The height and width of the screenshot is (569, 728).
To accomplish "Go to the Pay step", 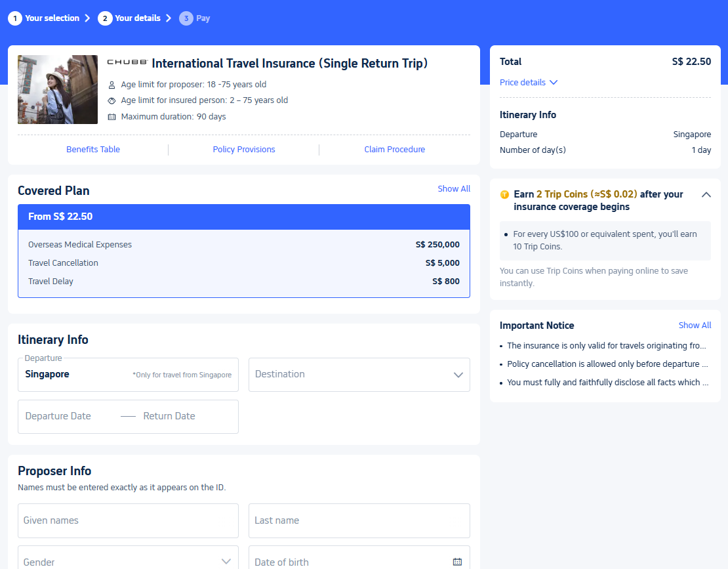I will point(203,18).
